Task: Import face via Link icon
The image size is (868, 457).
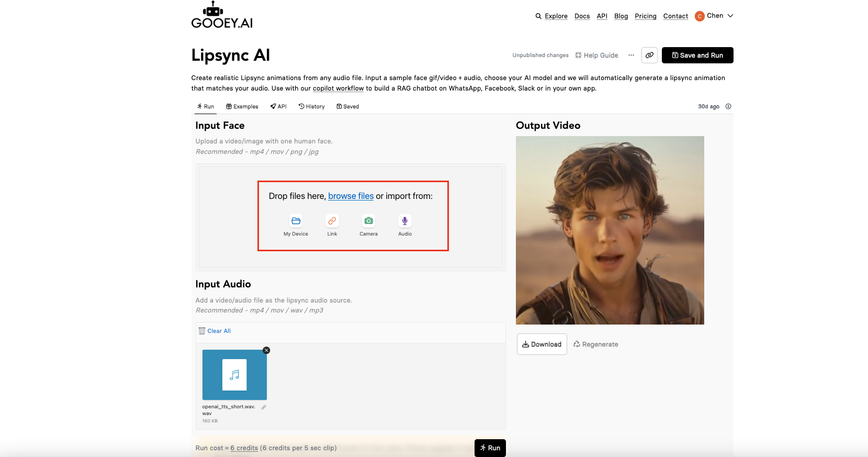Action: [x=332, y=221]
